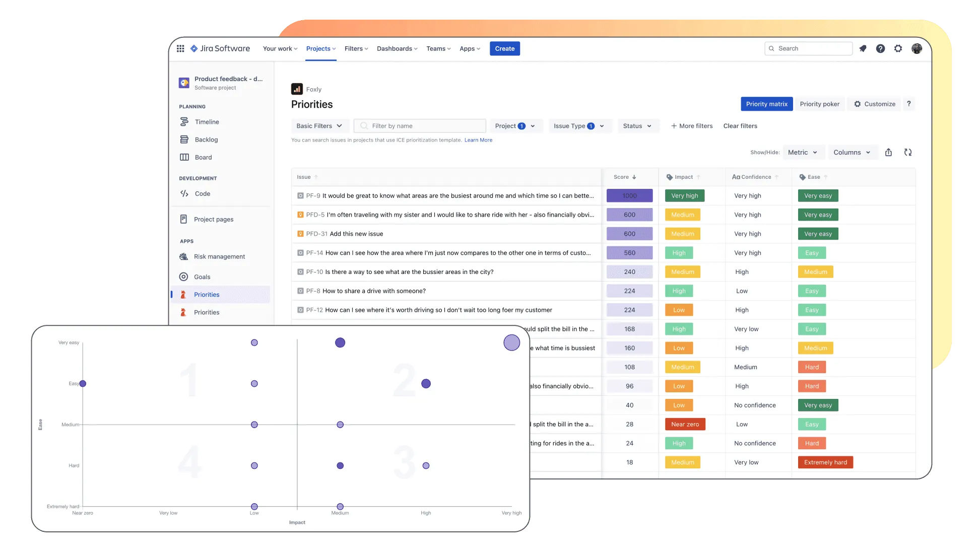Click the blue Create button
The image size is (980, 552).
pos(504,48)
